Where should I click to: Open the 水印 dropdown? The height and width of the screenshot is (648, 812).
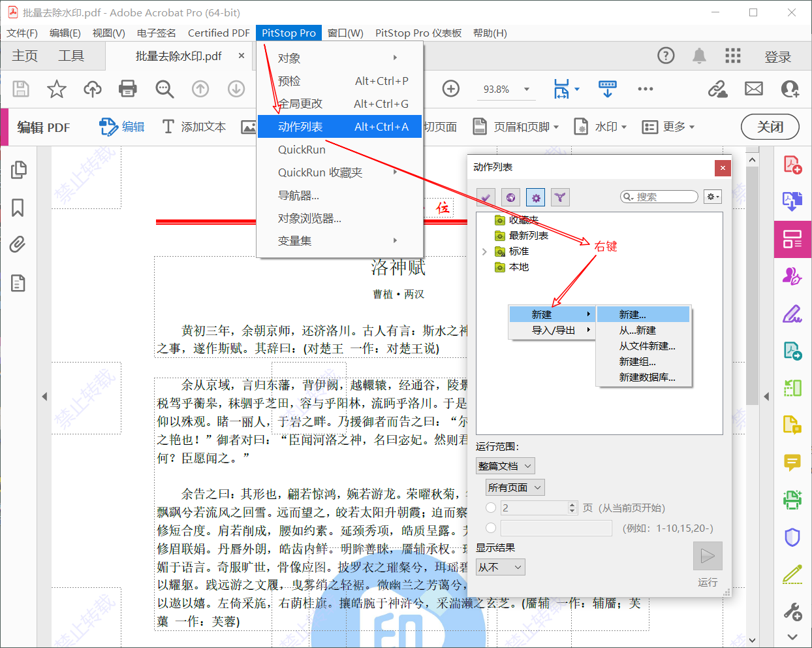pyautogui.click(x=600, y=127)
